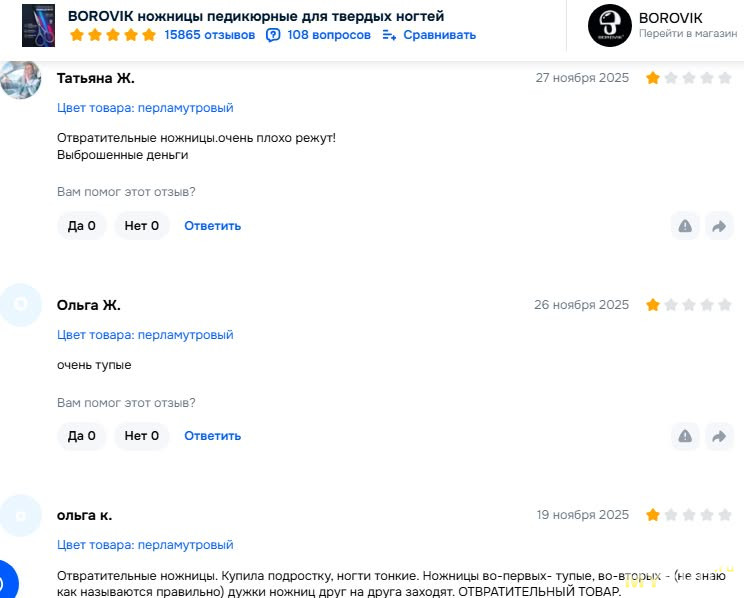Share Татьяна Ж.'s review via arrow icon
744x598 pixels.
719,226
